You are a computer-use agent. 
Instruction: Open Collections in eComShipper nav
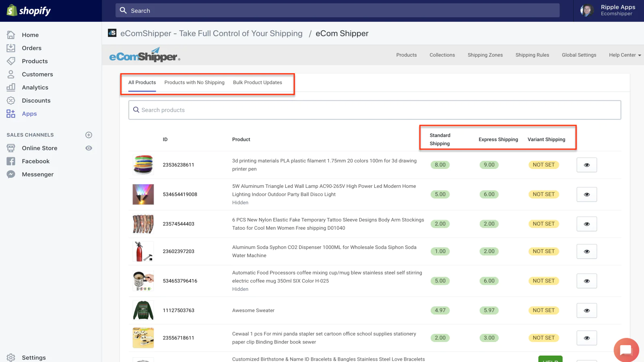coord(442,55)
